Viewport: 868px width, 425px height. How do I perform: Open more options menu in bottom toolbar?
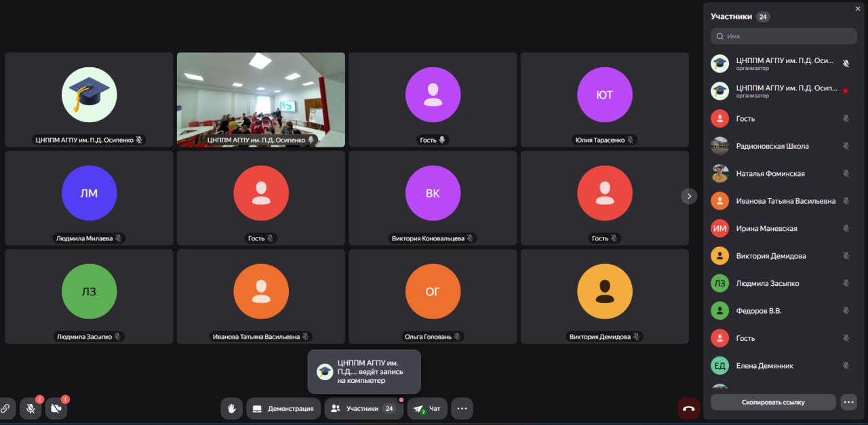[x=462, y=409]
